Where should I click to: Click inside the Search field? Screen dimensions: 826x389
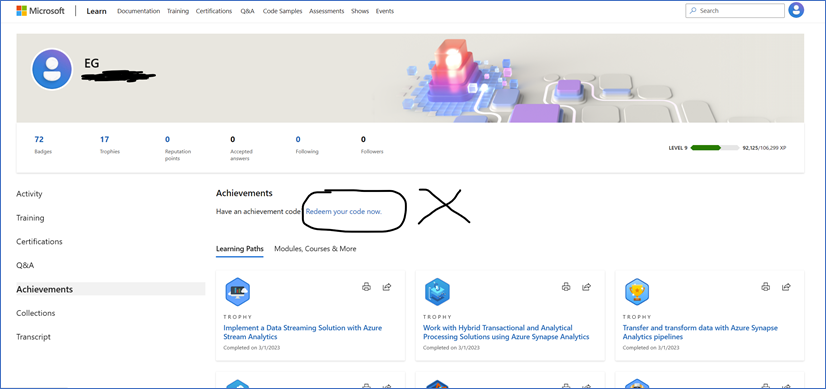point(735,11)
